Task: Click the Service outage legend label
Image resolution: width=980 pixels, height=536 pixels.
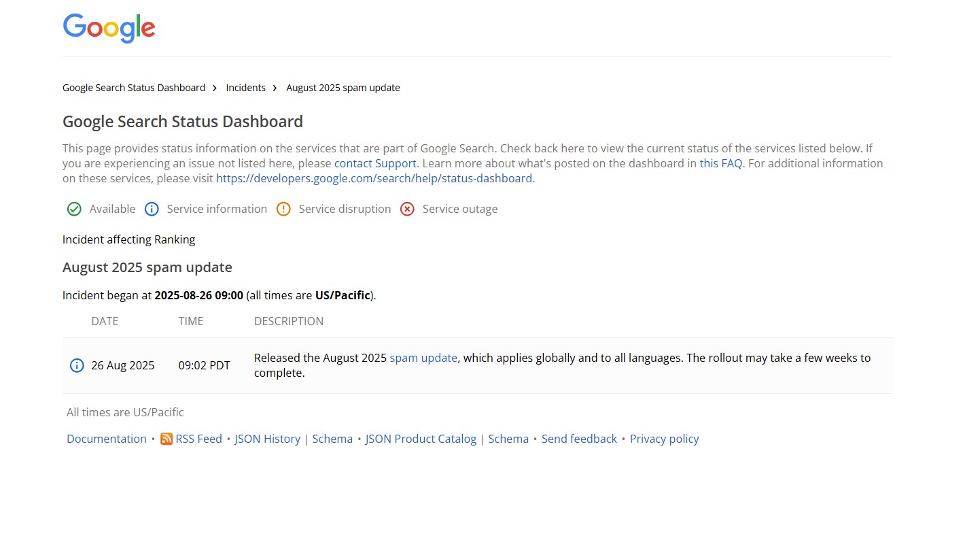Action: click(460, 209)
